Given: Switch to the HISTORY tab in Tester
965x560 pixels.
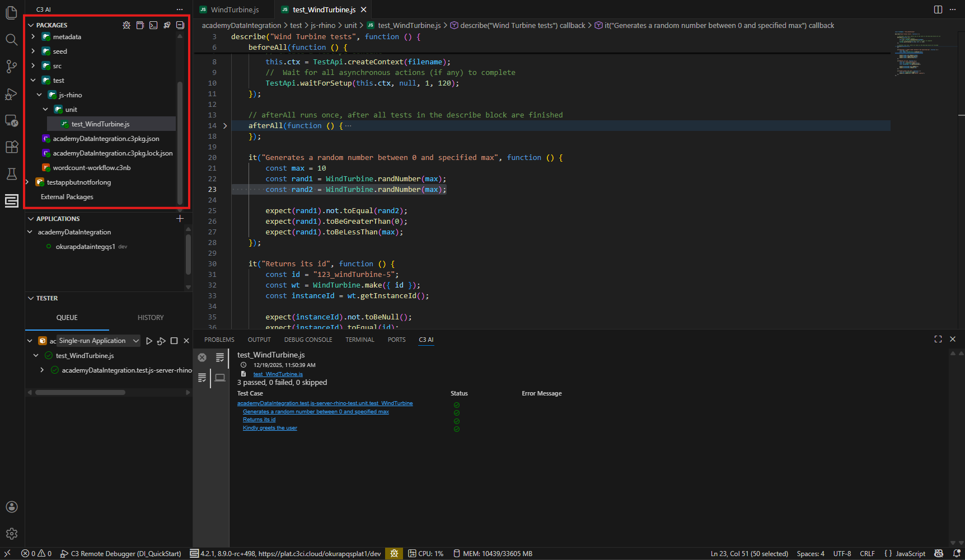Looking at the screenshot, I should pos(150,317).
